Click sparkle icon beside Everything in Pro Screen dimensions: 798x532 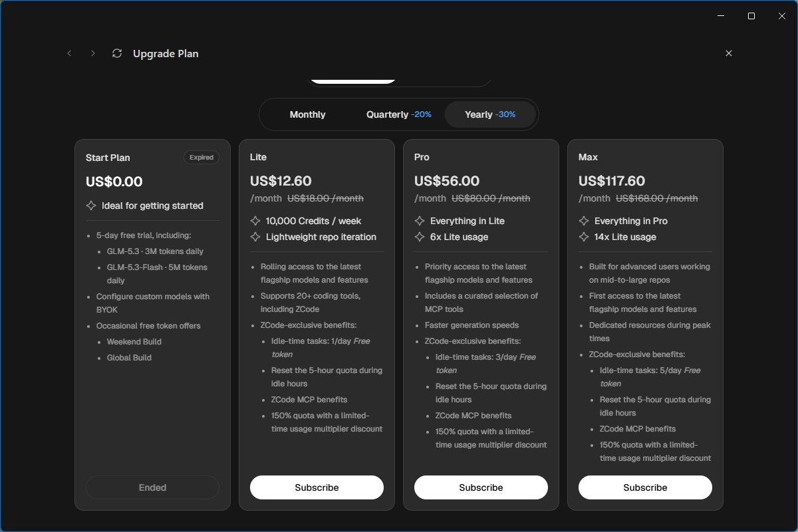(584, 221)
